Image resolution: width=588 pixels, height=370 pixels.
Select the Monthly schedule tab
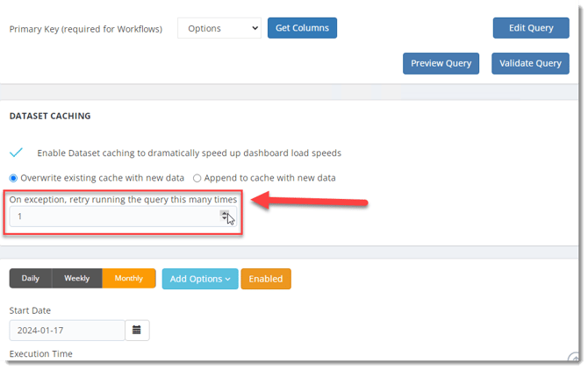pyautogui.click(x=129, y=279)
